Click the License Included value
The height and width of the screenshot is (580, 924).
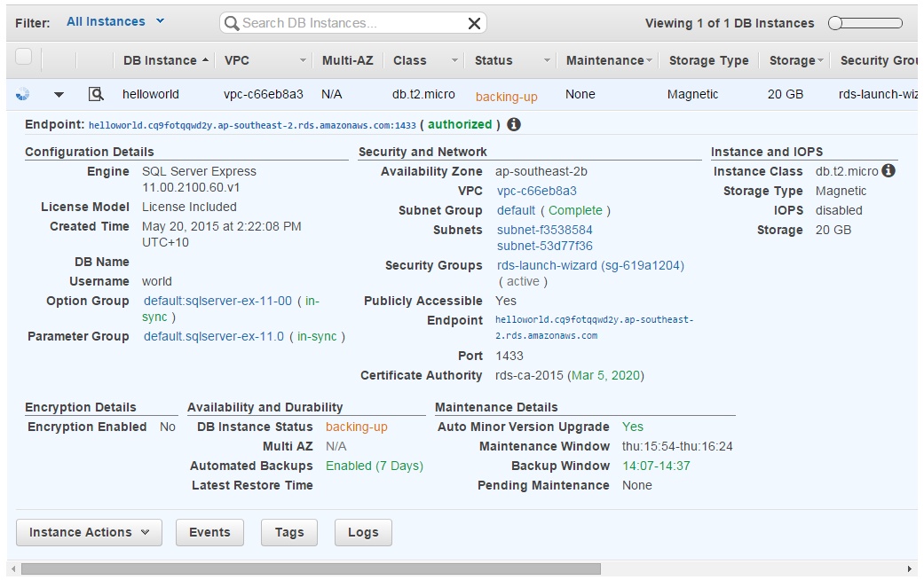[189, 207]
